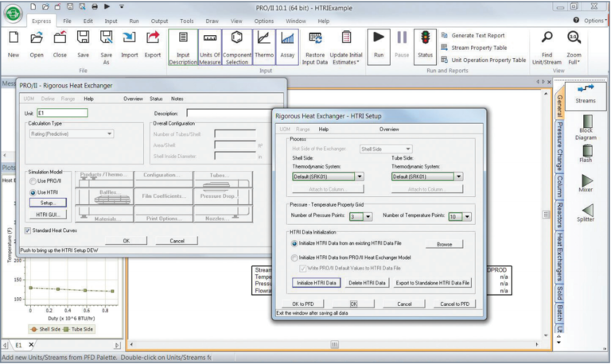Open the Thermo data tool
The height and width of the screenshot is (364, 611).
(x=264, y=47)
